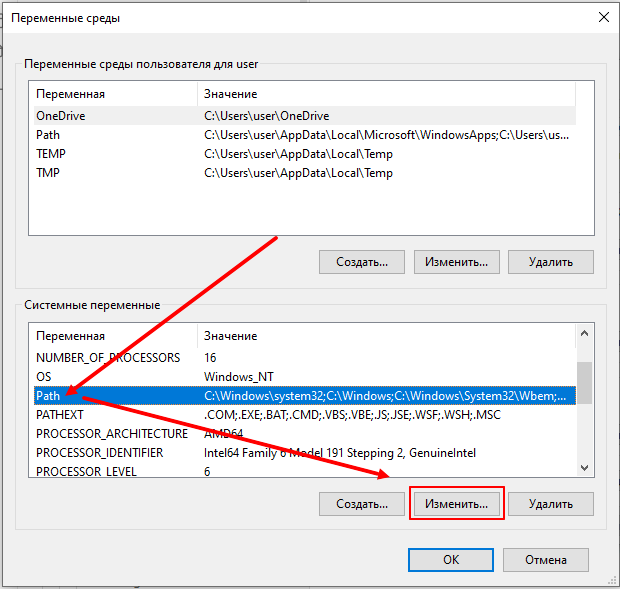Click Удалить button under user variables
Viewport: 620px width, 589px height.
(x=550, y=262)
